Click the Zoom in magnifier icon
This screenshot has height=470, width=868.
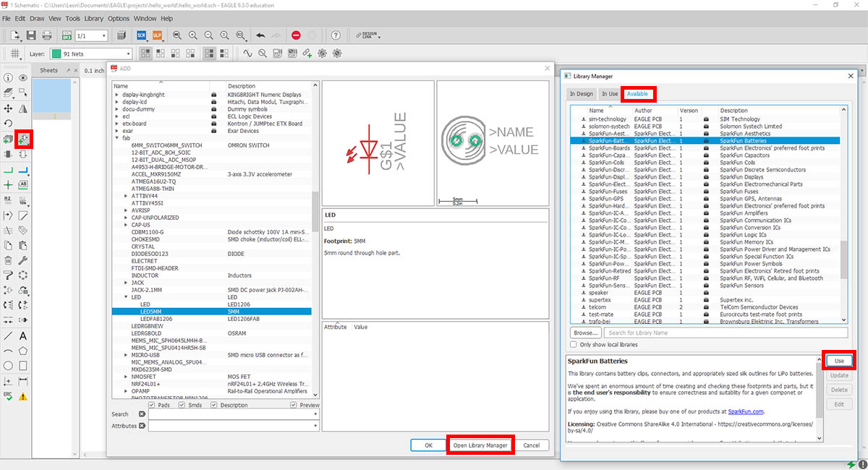click(x=193, y=35)
